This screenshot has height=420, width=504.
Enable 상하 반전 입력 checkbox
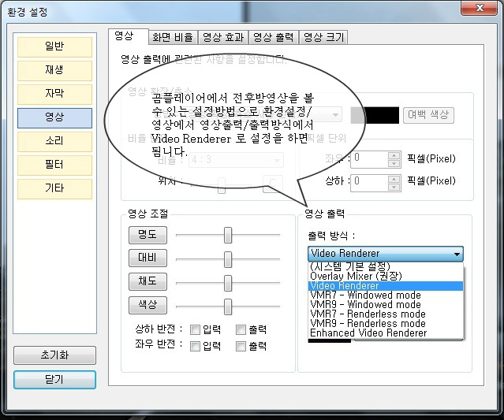[x=195, y=329]
